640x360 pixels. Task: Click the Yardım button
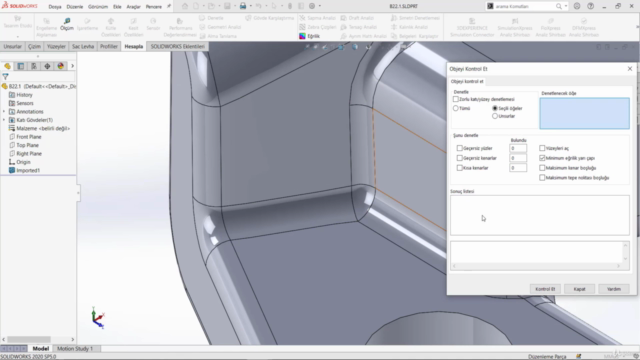click(613, 289)
